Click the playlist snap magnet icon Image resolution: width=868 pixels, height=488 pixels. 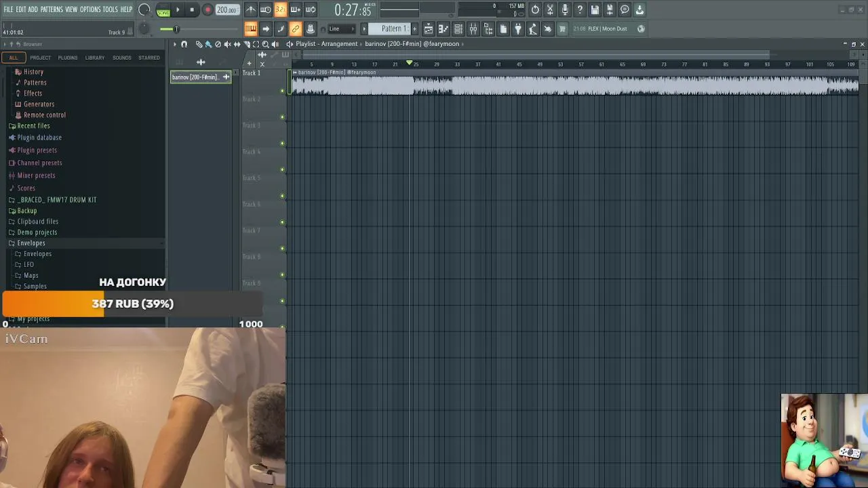coord(184,44)
